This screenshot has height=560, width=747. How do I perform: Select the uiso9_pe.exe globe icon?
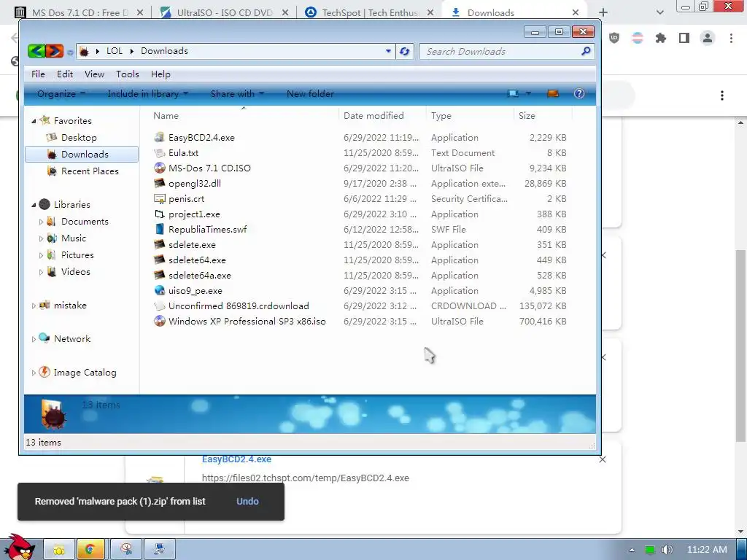point(160,290)
